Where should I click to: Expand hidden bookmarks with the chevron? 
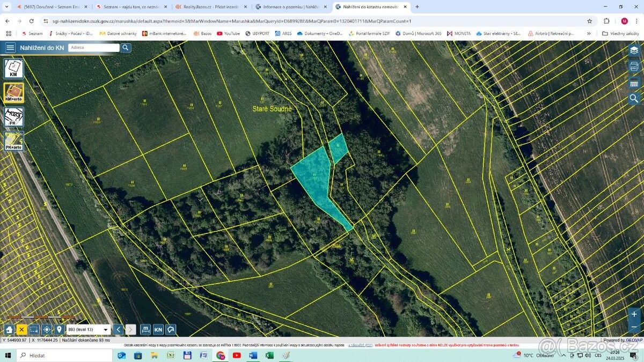coord(589,33)
